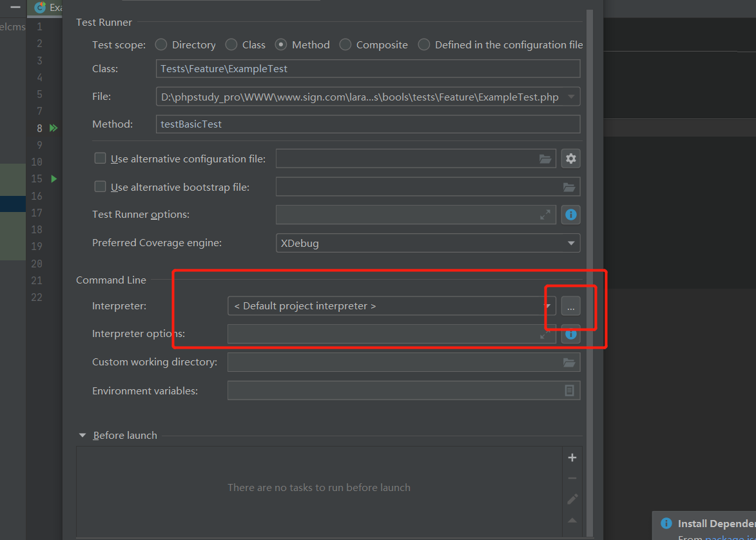The width and height of the screenshot is (756, 540).
Task: Browse folder for alternative bootstrap file
Action: click(x=569, y=187)
